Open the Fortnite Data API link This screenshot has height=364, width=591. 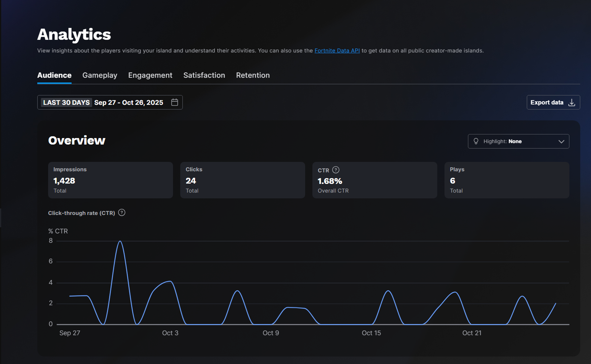point(337,50)
